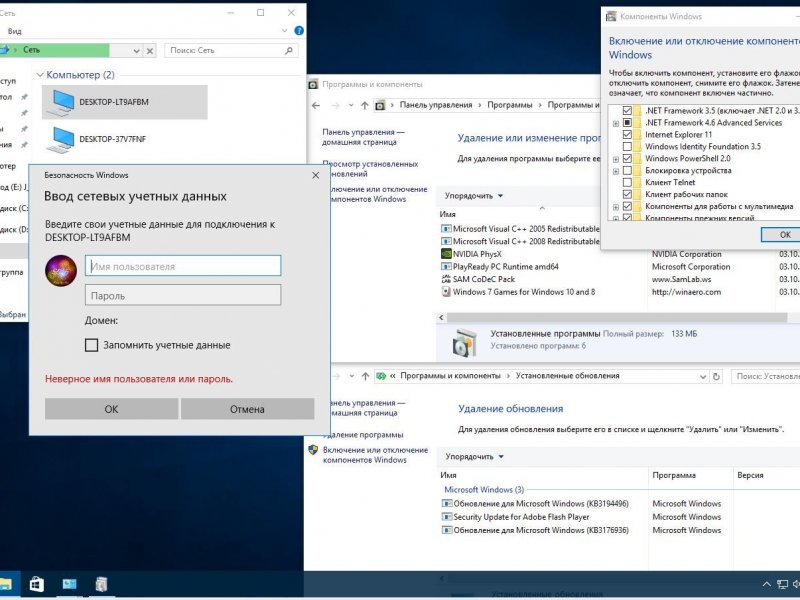Go up one level in Программы и компоненты
This screenshot has height=600, width=800.
(364, 105)
